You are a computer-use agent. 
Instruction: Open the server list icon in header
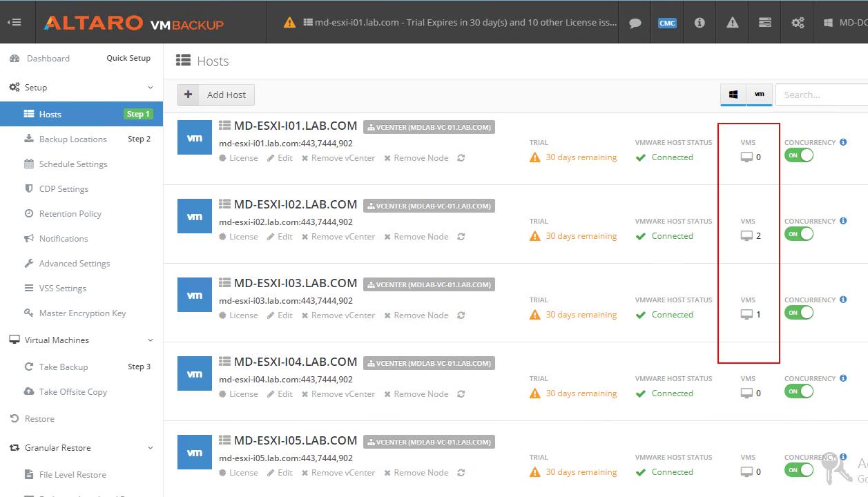tap(764, 23)
